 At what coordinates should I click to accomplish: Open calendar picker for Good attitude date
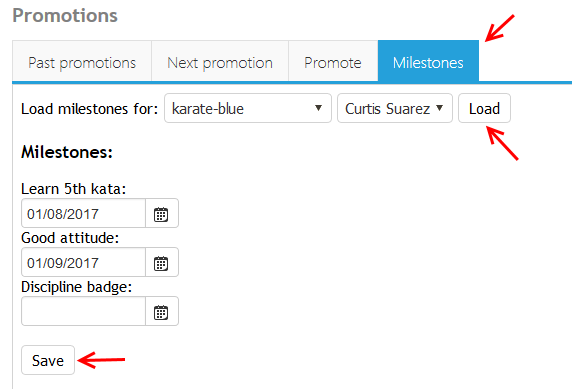[162, 263]
